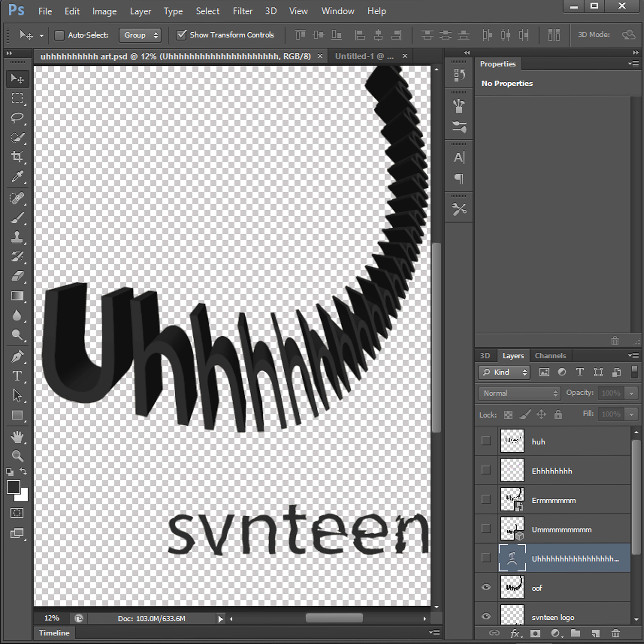Image resolution: width=644 pixels, height=644 pixels.
Task: Uncheck Show Transform Controls
Action: point(181,35)
